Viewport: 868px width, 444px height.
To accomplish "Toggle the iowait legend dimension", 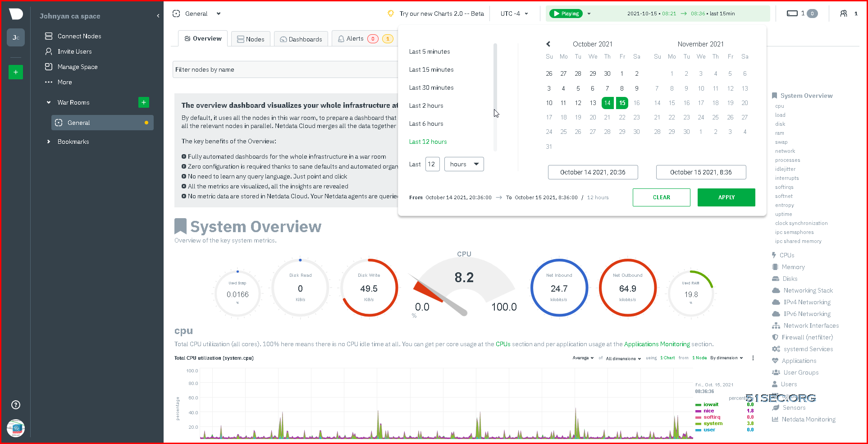I will 711,404.
